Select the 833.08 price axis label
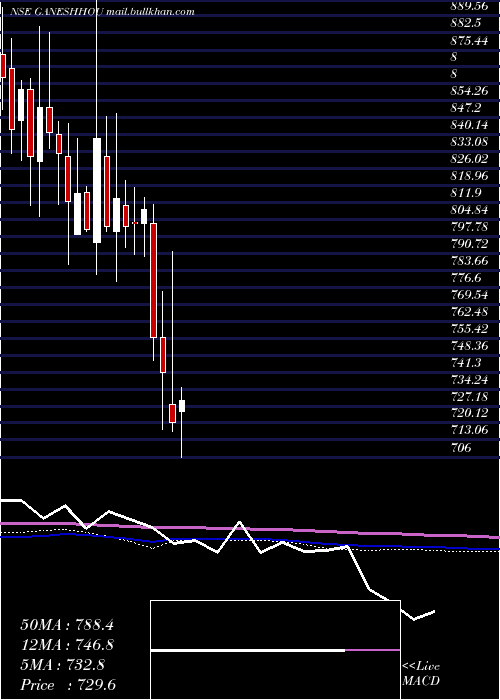 point(470,142)
